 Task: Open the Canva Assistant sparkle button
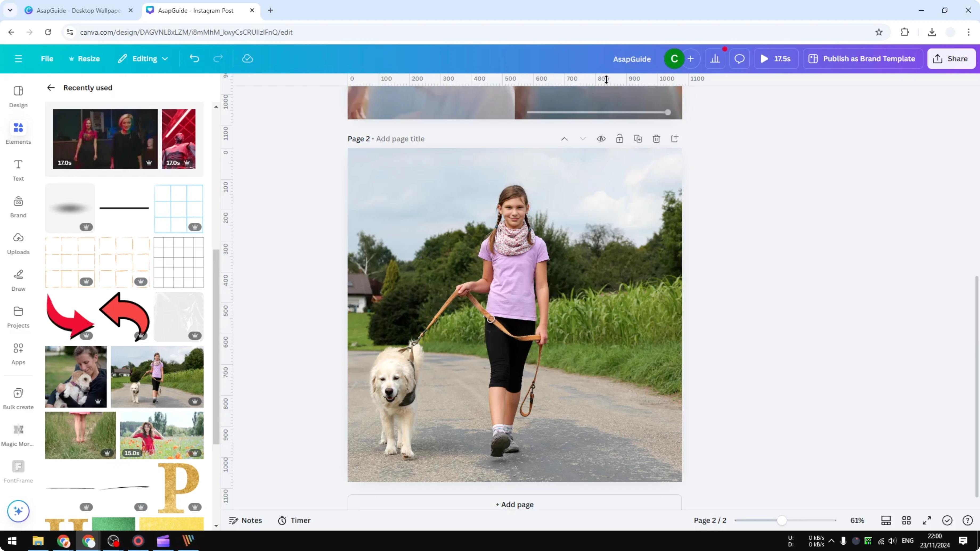(18, 511)
